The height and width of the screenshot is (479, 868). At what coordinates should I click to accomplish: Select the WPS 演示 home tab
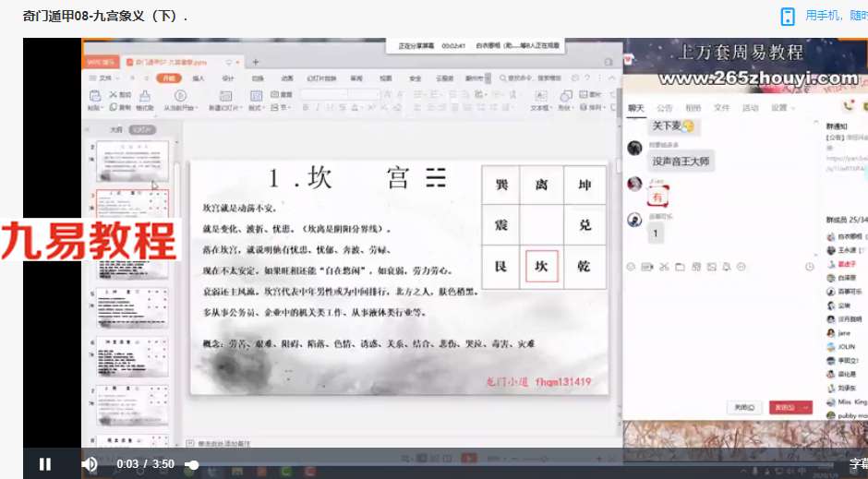[101, 62]
